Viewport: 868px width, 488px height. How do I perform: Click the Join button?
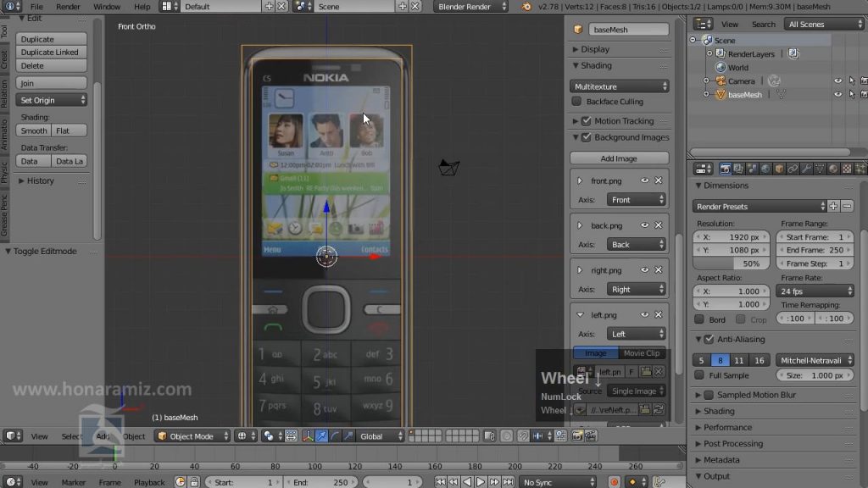click(x=52, y=83)
